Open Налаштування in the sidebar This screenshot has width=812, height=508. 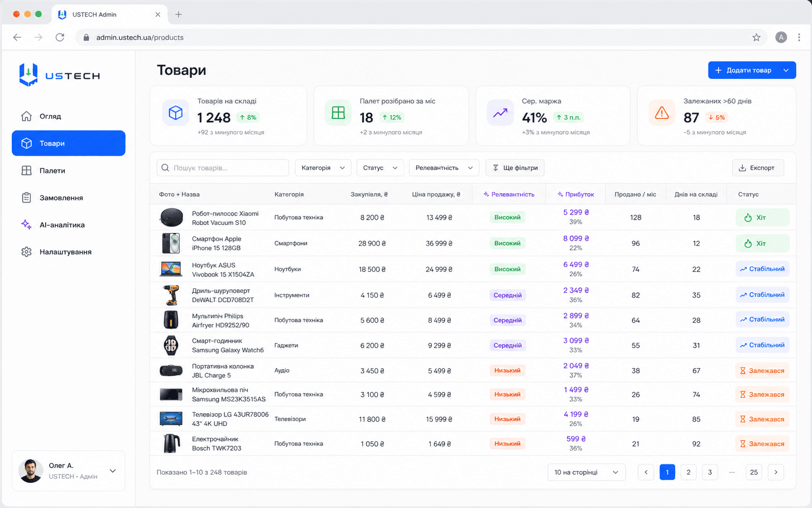(69, 252)
